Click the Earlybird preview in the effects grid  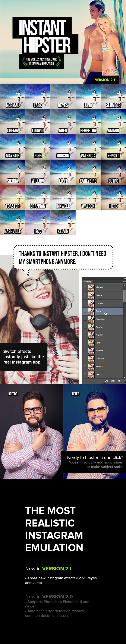[x=88, y=172]
